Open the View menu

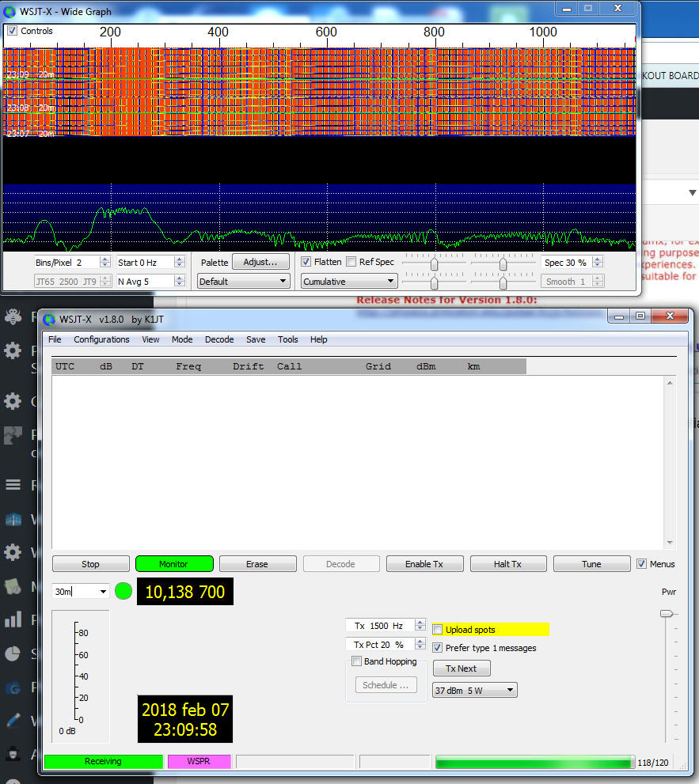(x=150, y=339)
